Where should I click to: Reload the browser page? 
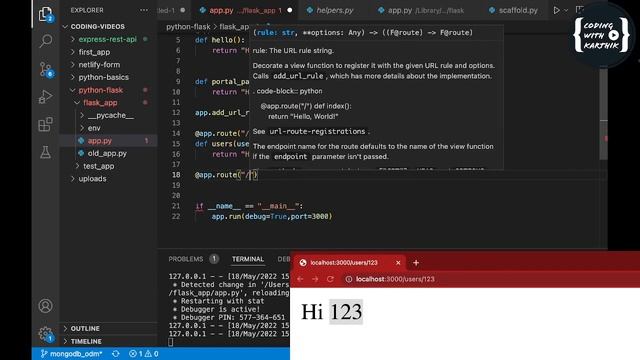pos(330,279)
